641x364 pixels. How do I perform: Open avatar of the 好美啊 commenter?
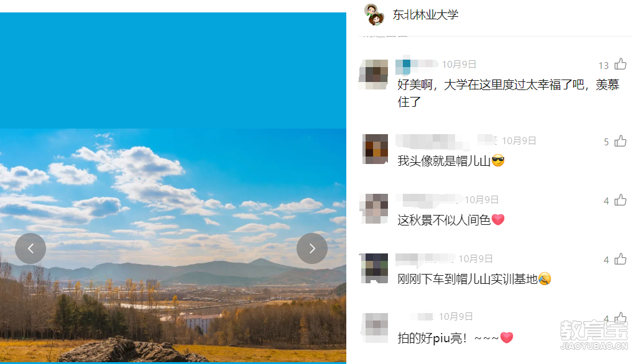[x=374, y=75]
